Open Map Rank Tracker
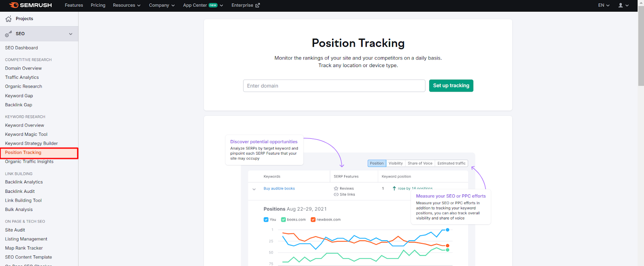This screenshot has height=266, width=644. pyautogui.click(x=24, y=248)
